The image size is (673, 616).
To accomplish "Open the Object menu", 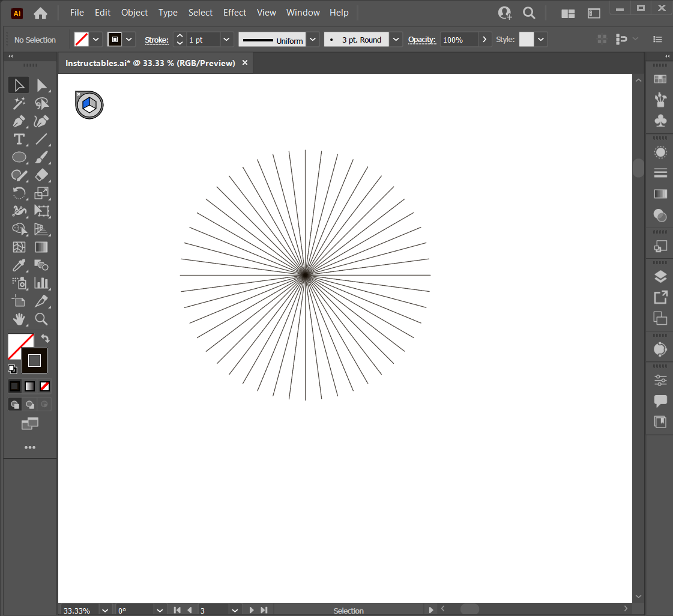I will (x=134, y=13).
